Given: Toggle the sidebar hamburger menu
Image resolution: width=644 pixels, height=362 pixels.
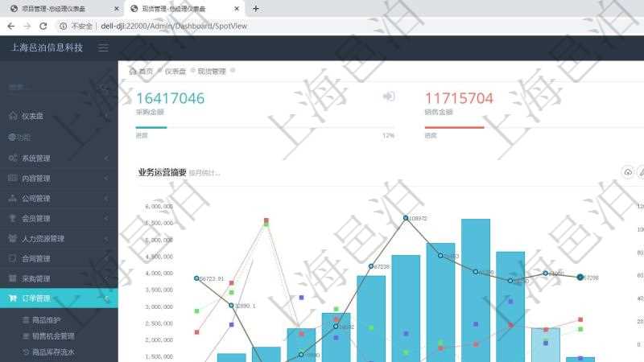Looking at the screenshot, I should (x=103, y=48).
